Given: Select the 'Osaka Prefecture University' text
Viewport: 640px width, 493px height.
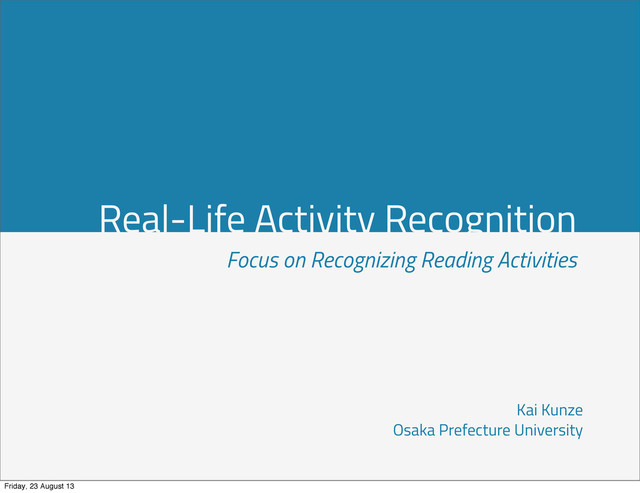Looking at the screenshot, I should click(x=488, y=431).
